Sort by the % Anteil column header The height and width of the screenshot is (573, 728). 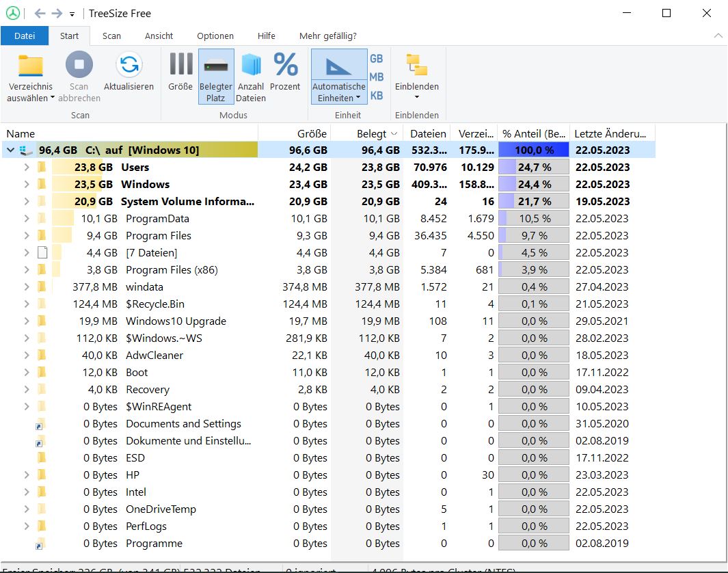(x=534, y=134)
